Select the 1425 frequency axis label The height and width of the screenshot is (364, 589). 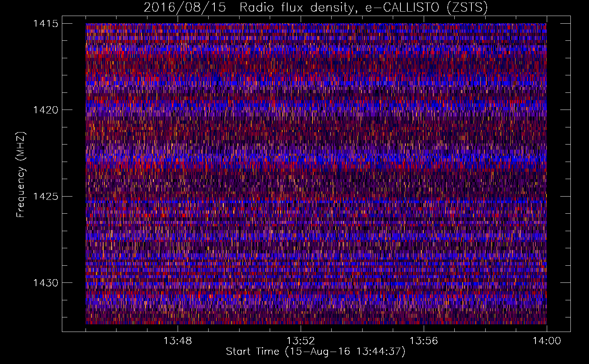click(46, 197)
